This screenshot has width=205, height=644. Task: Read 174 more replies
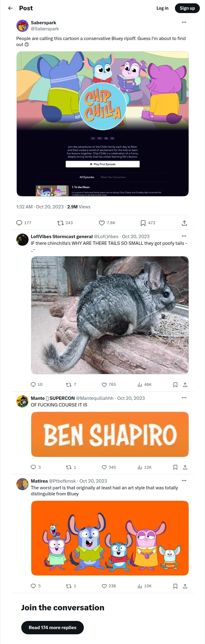pos(53,628)
